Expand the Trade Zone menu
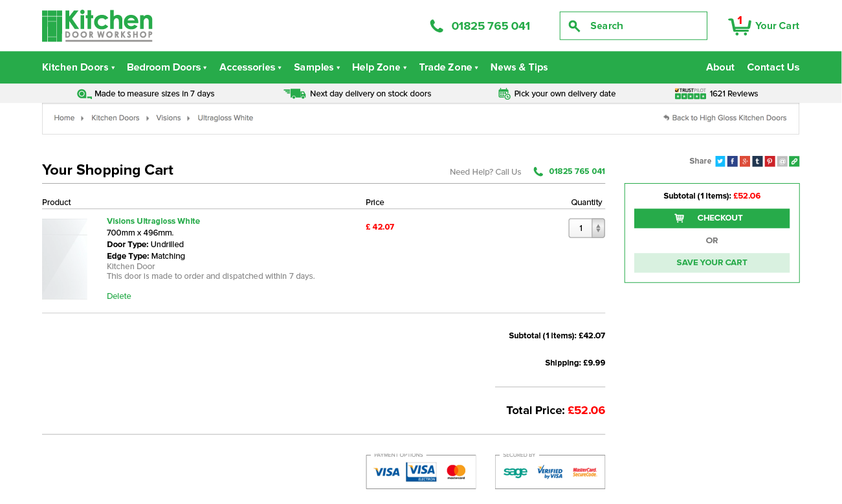The width and height of the screenshot is (842, 504). 449,67
